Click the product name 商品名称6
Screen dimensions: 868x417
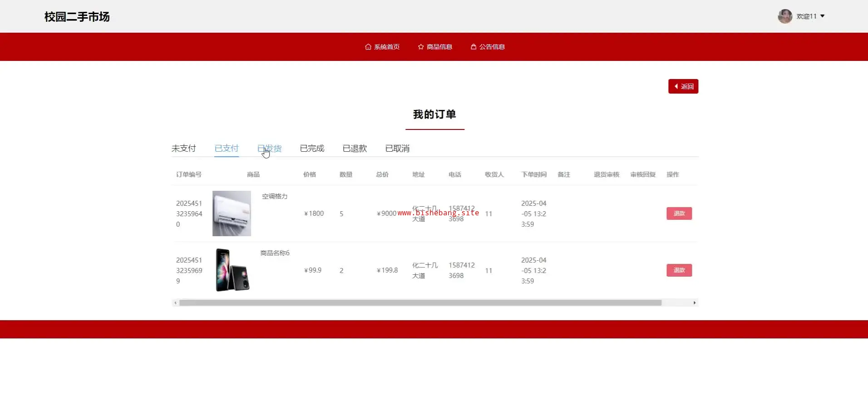tap(275, 253)
